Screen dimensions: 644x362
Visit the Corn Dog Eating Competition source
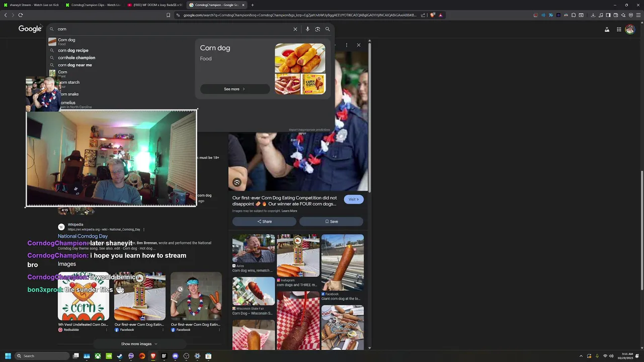pos(354,200)
